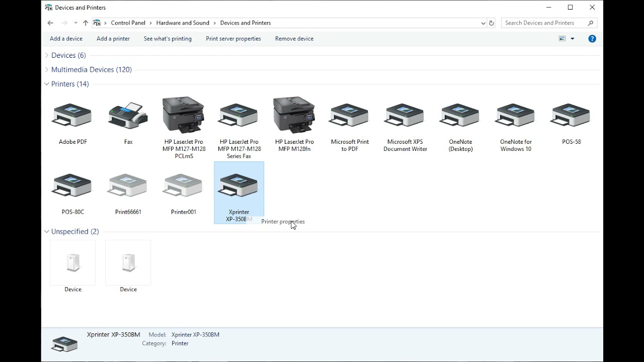The height and width of the screenshot is (362, 644).
Task: Select OneNote for Windows 10 printer
Action: coord(515,116)
